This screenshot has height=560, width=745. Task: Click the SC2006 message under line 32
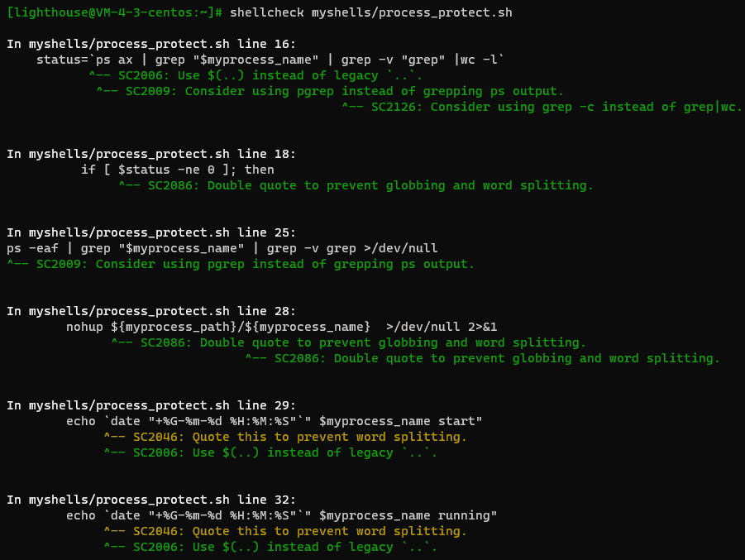point(271,547)
